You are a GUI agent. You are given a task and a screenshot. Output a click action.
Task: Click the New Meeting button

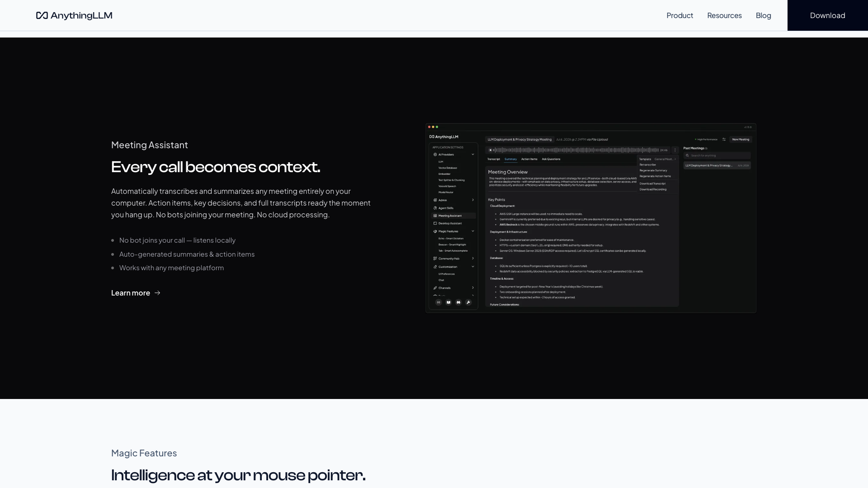pyautogui.click(x=741, y=139)
